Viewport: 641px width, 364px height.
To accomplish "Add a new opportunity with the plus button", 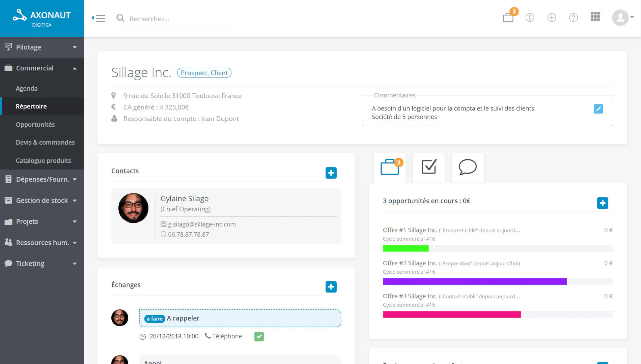I will pos(603,203).
